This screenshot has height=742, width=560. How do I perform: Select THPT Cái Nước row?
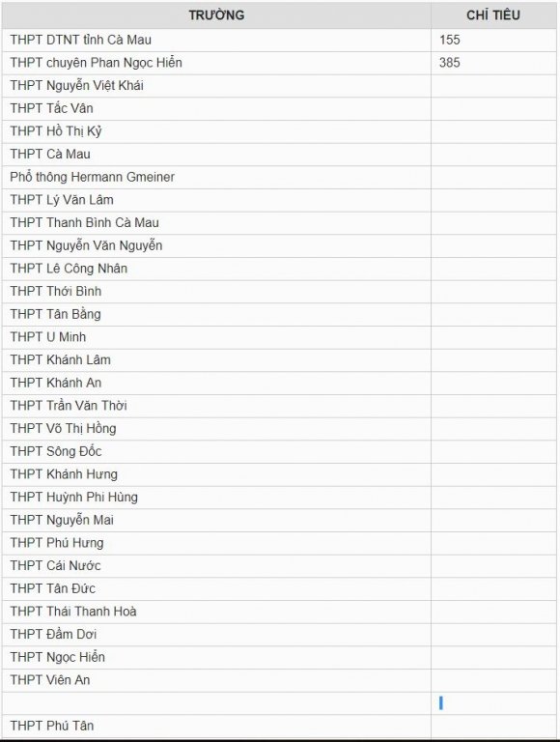279,565
